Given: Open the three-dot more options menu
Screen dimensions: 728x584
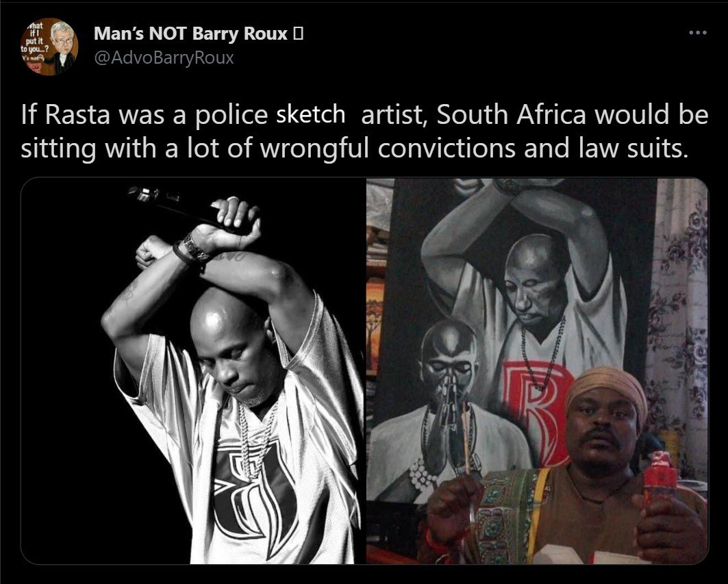Looking at the screenshot, I should click(698, 32).
